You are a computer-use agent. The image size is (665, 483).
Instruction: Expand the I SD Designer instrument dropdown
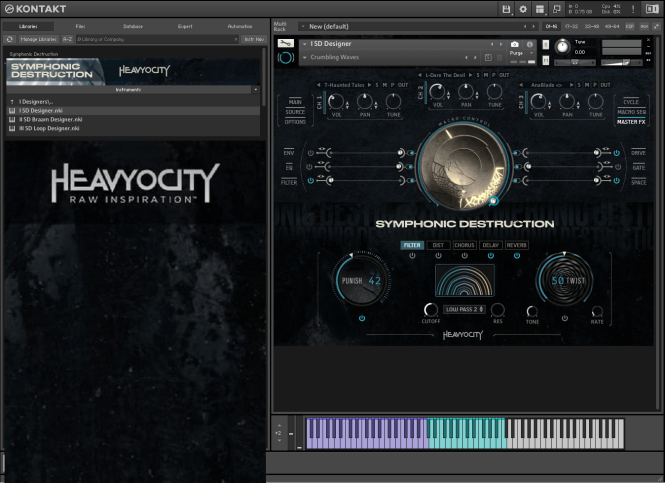click(305, 44)
